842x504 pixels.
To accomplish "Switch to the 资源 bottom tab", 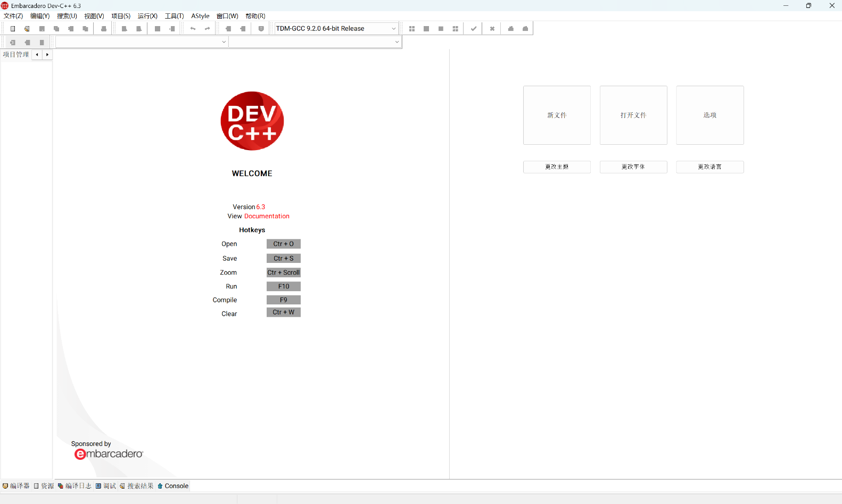I will pos(44,486).
